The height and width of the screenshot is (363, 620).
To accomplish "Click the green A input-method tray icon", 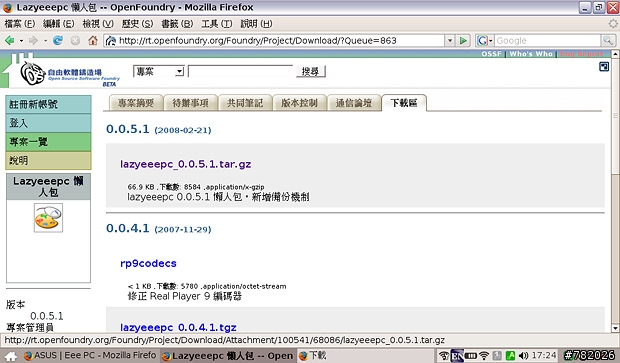I will pos(510,355).
